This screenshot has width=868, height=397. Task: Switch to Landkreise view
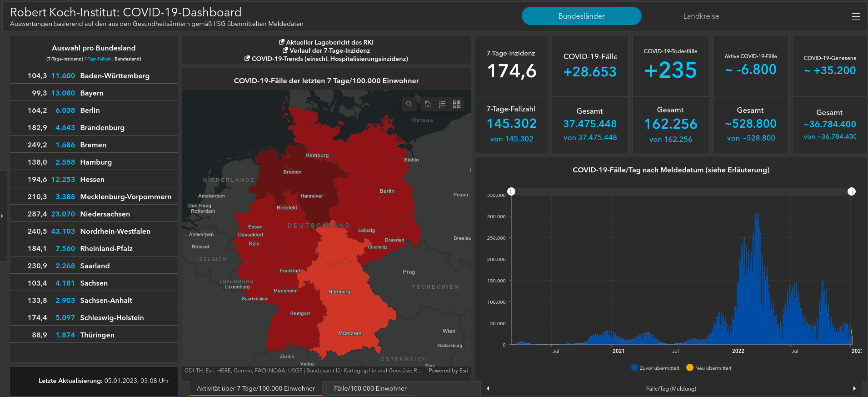coord(701,16)
